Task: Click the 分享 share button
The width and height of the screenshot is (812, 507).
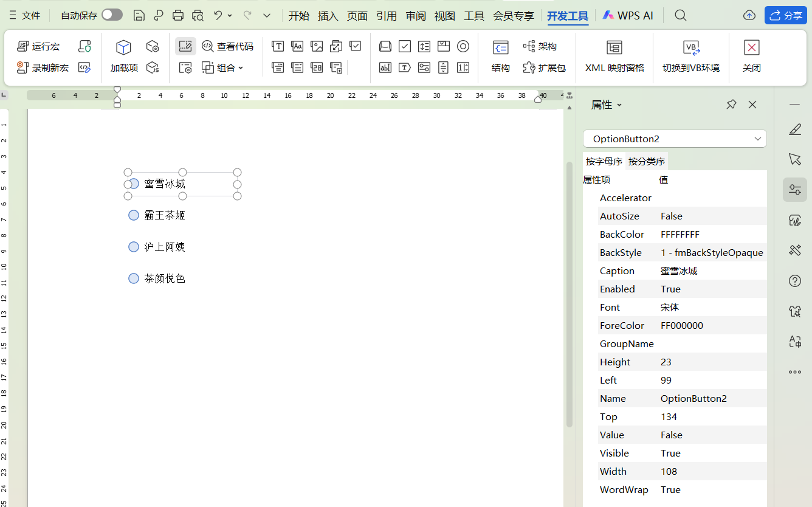Action: tap(785, 15)
